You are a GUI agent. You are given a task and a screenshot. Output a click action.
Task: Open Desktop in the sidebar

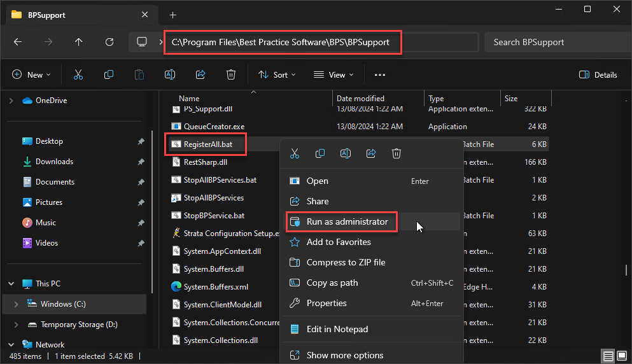[49, 141]
